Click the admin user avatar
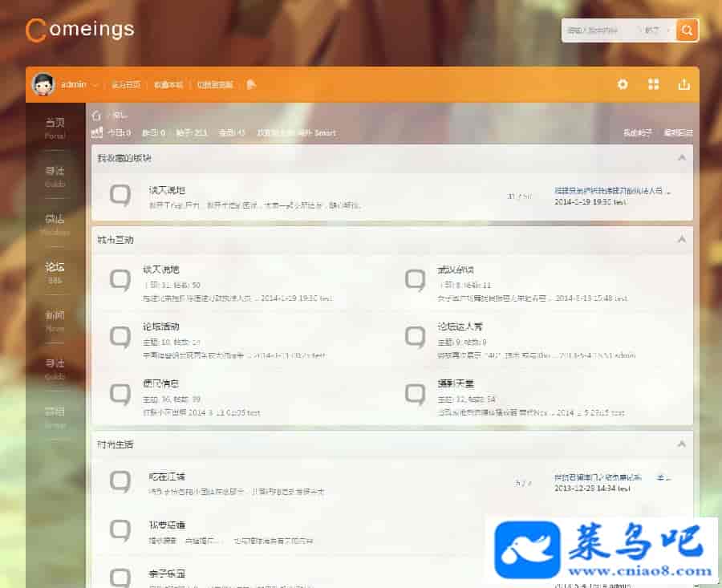722x588 pixels. coord(44,84)
